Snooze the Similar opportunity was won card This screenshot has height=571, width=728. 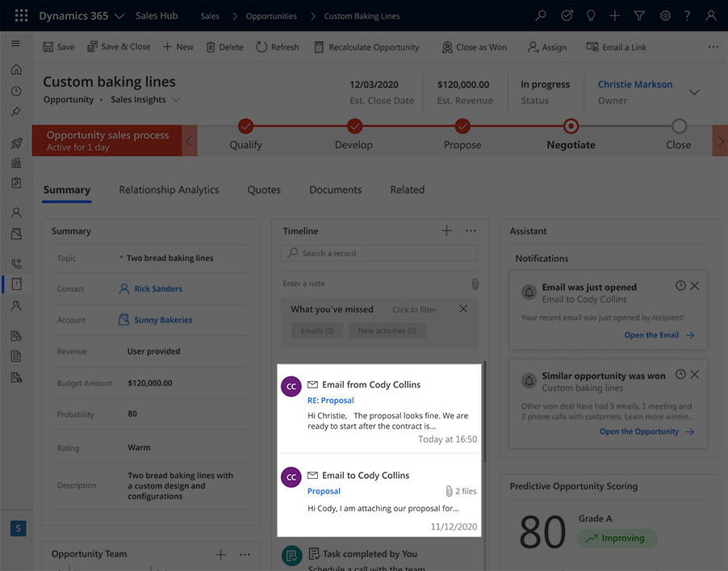[x=680, y=374]
